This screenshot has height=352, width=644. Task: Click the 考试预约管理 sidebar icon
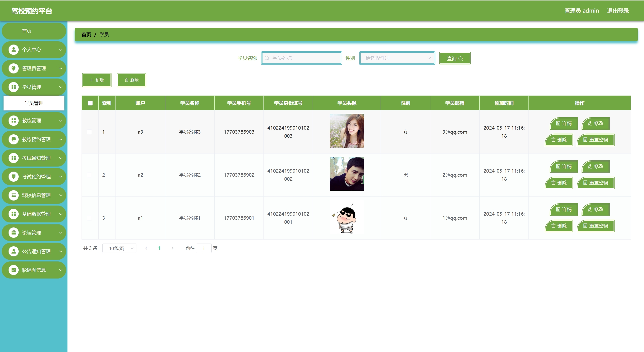coord(14,176)
